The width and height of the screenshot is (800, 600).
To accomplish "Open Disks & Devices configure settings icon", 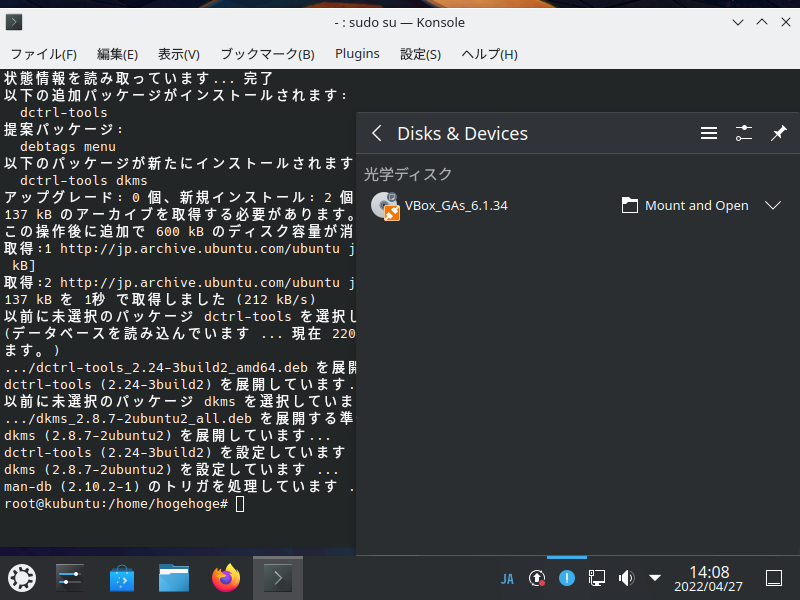I will 744,134.
